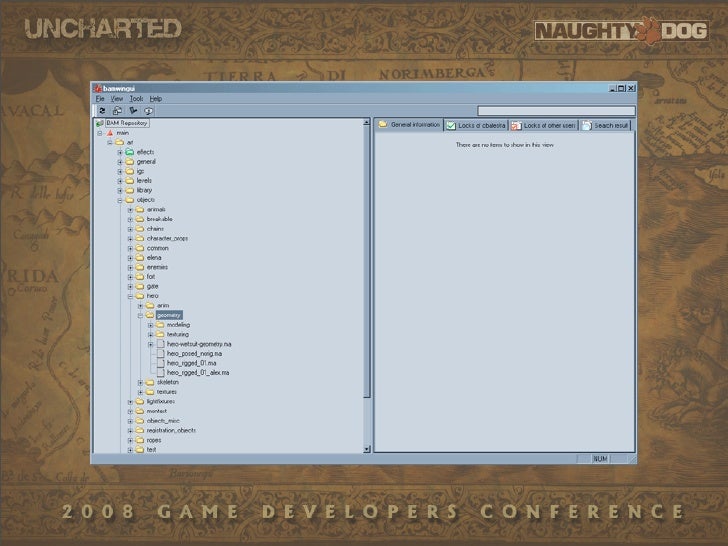Expand the lightfixtures folder
728x546 pixels.
coord(130,402)
